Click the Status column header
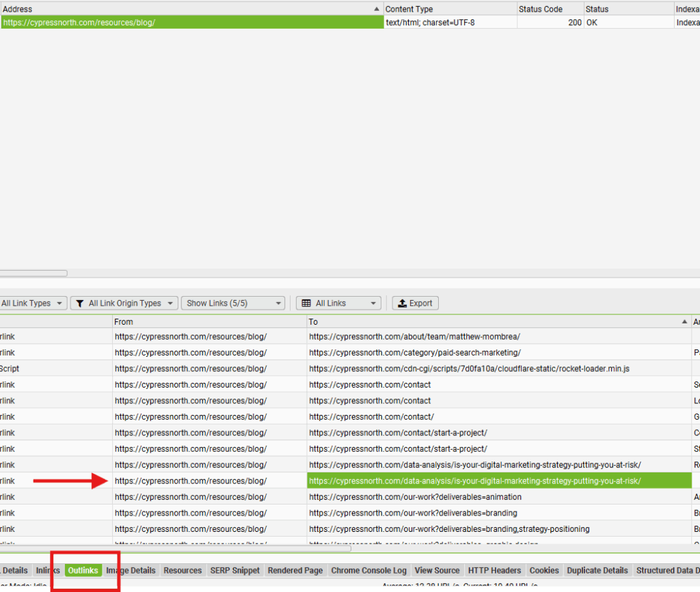 tap(629, 9)
